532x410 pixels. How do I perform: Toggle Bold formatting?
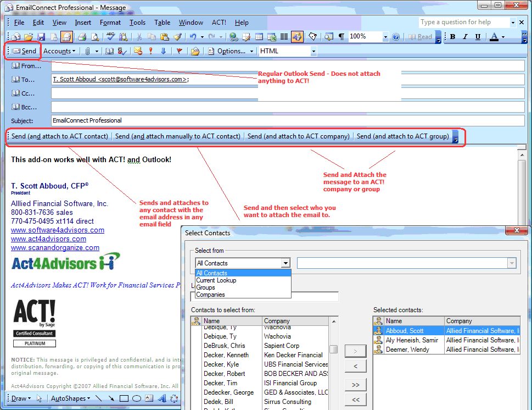point(453,37)
